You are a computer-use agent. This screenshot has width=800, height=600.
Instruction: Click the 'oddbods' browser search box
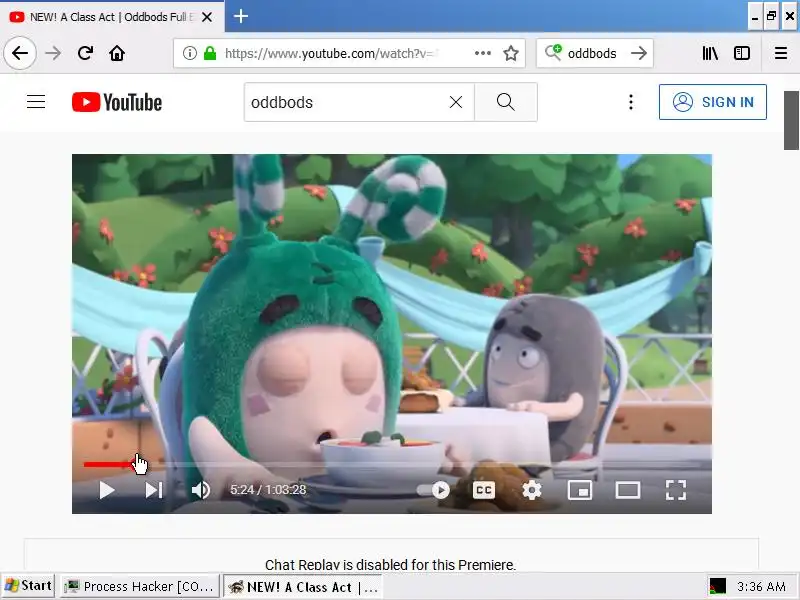coord(592,53)
